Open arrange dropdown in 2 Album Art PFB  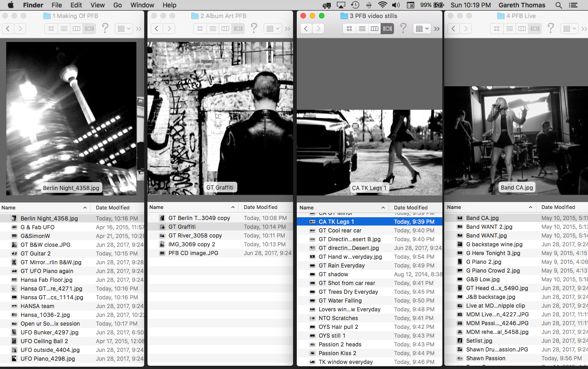click(x=272, y=29)
